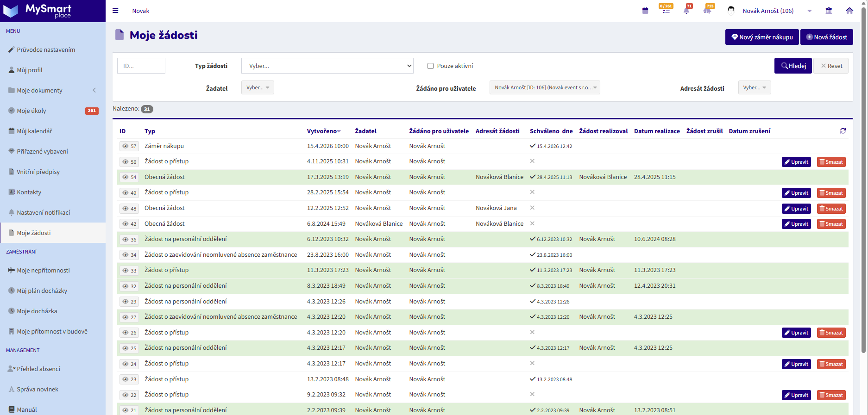
Task: Expand the 'Adresát žádosti' filter dropdown
Action: 754,87
